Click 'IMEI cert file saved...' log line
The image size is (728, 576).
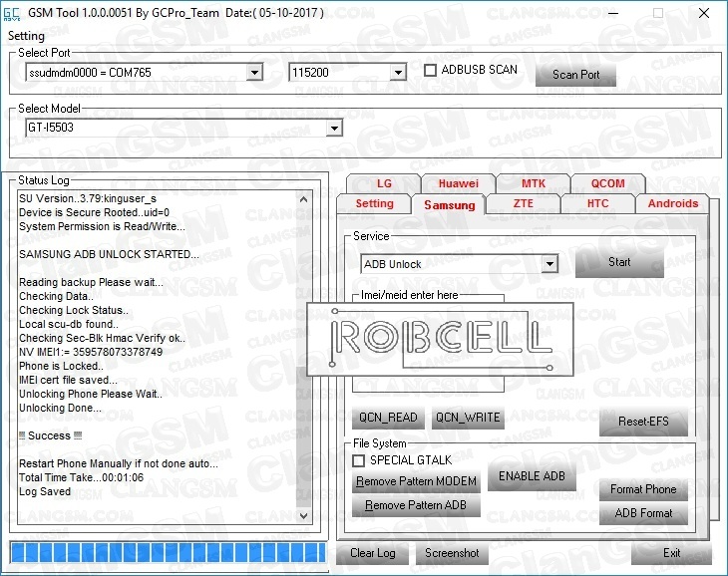click(68, 380)
